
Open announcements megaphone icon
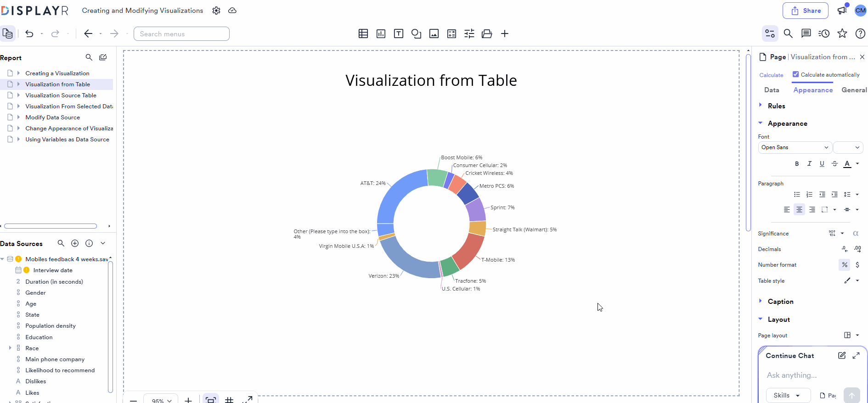click(842, 10)
